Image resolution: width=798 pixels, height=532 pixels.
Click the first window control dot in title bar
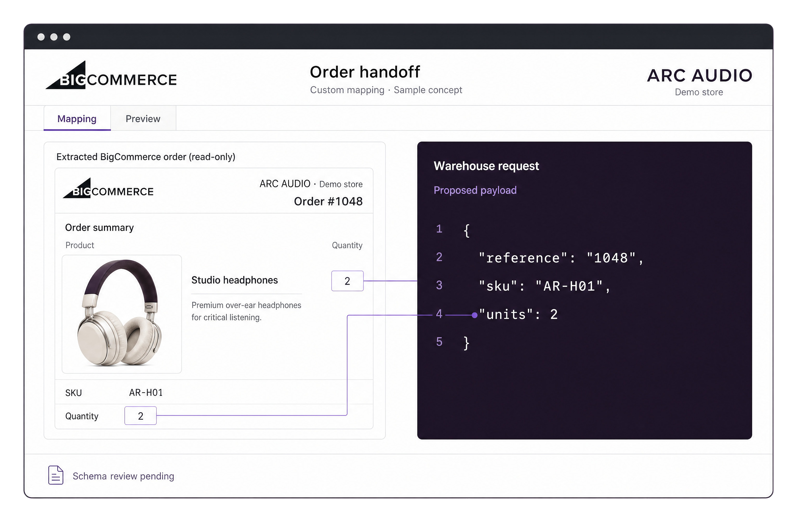[41, 37]
